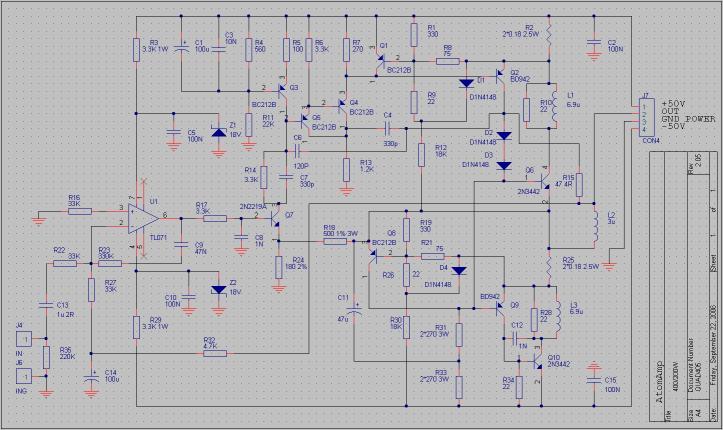Click the R30 18K label
723x430 pixels.
(x=396, y=323)
